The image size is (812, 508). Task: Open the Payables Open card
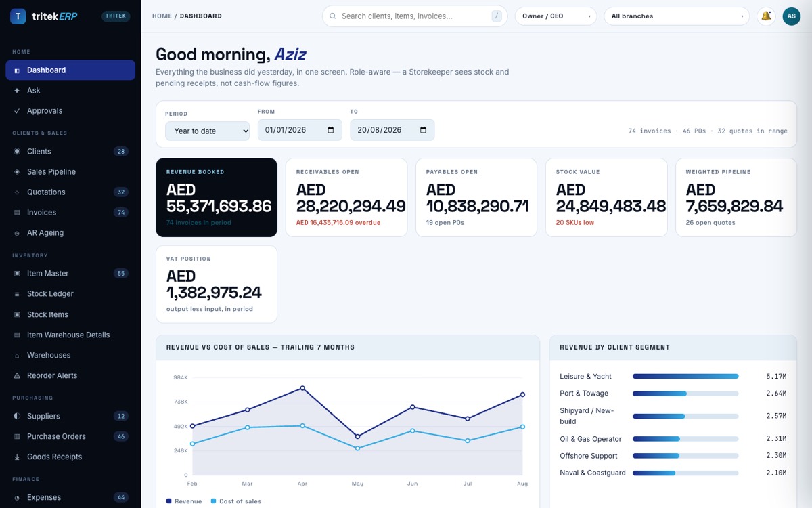[x=476, y=198]
